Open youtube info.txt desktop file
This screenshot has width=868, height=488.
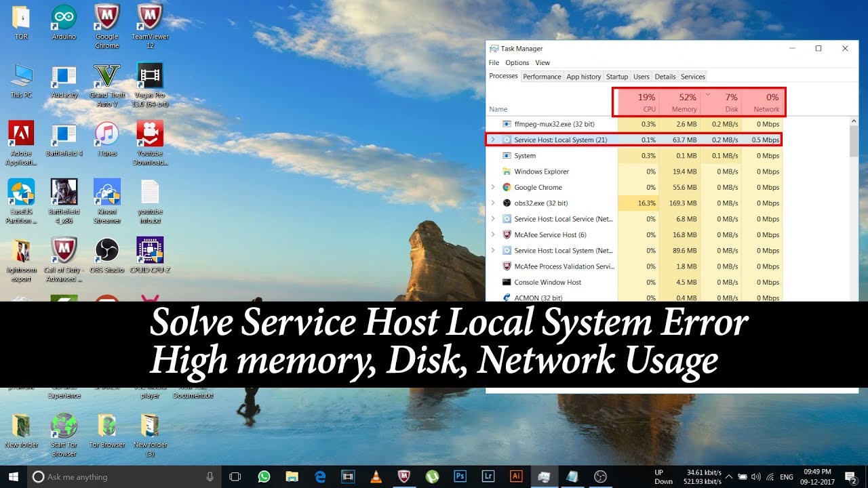click(x=150, y=201)
